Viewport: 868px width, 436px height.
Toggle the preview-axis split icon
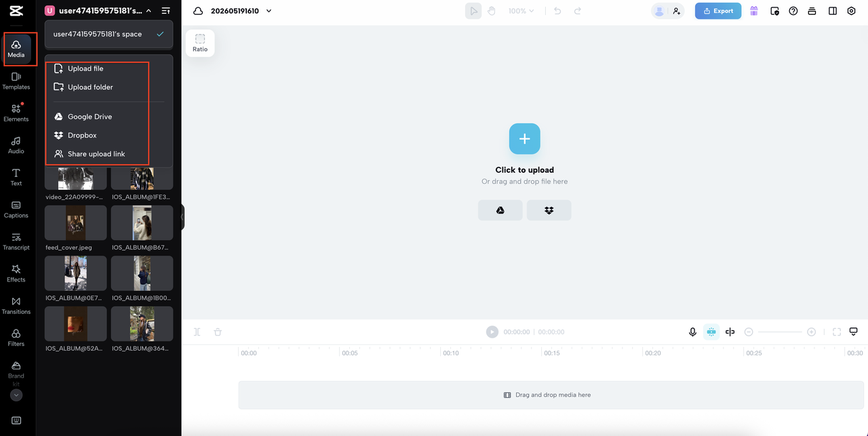(x=730, y=332)
